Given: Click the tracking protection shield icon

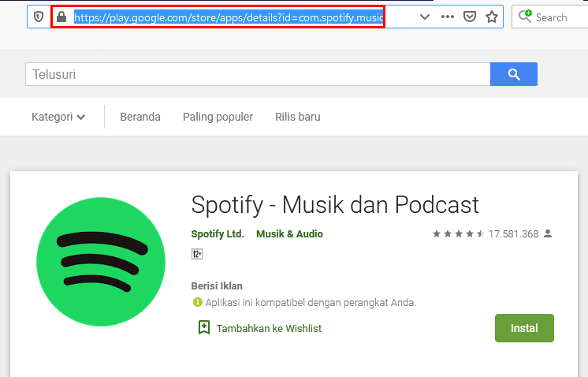Looking at the screenshot, I should [39, 17].
